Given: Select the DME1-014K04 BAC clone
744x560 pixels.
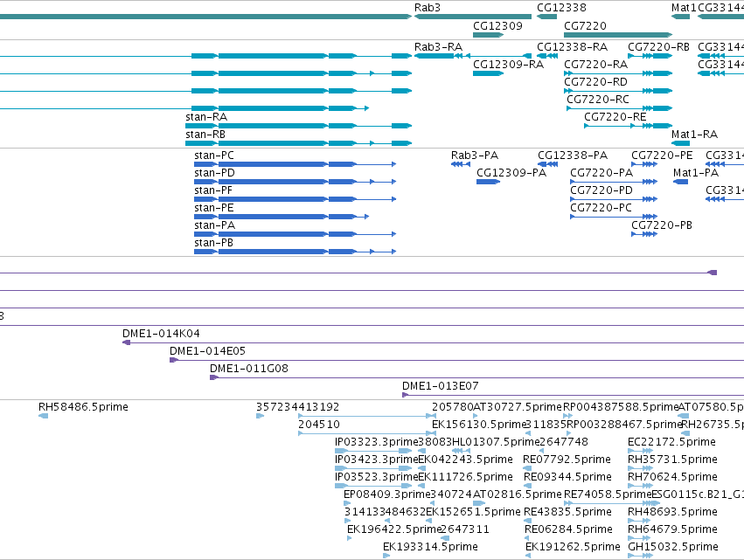Looking at the screenshot, I should [433, 342].
